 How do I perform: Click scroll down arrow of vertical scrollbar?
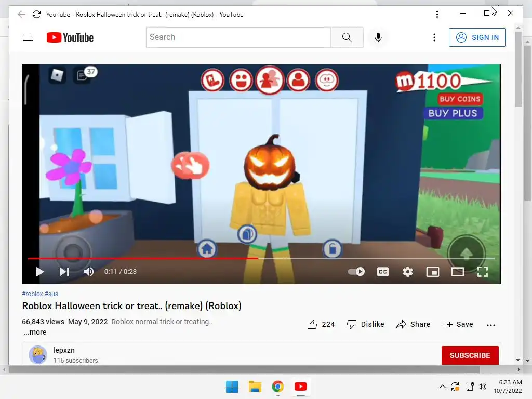click(518, 360)
